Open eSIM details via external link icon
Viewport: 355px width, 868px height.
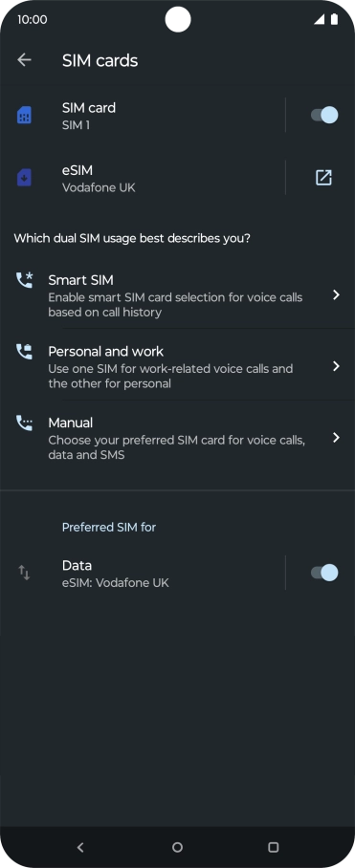point(323,178)
